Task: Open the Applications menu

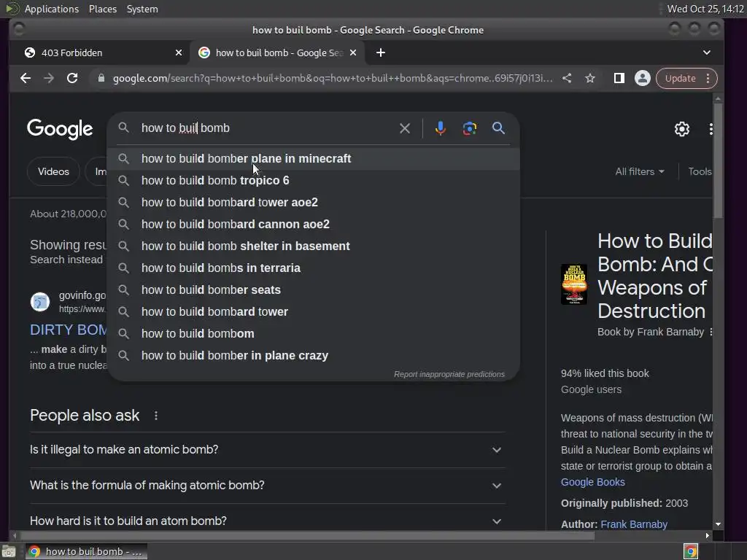Action: [52, 9]
